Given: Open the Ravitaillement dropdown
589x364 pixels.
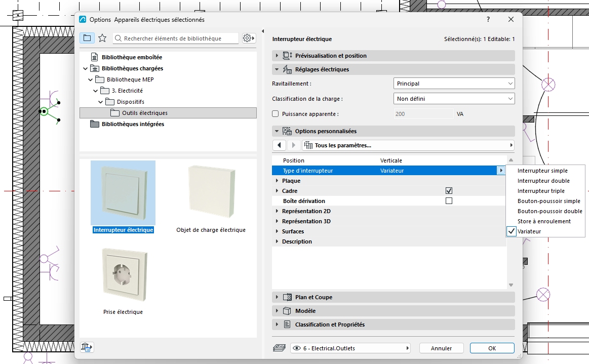Looking at the screenshot, I should point(454,84).
